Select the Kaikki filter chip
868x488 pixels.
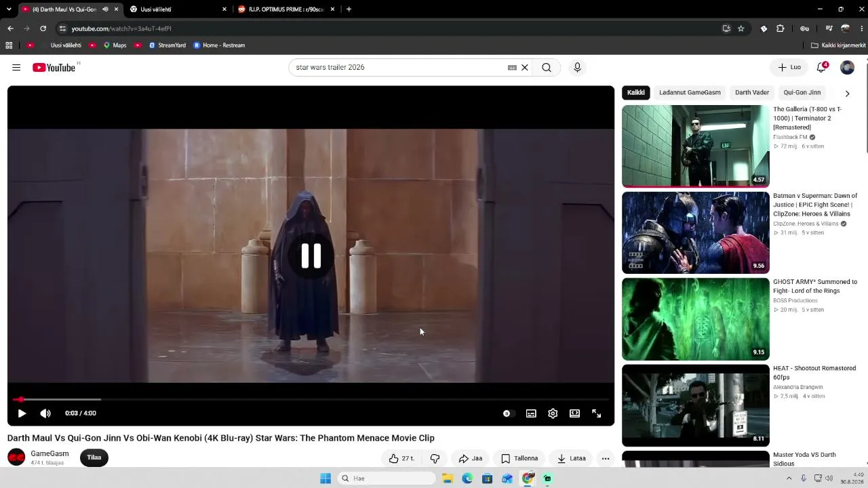(636, 92)
